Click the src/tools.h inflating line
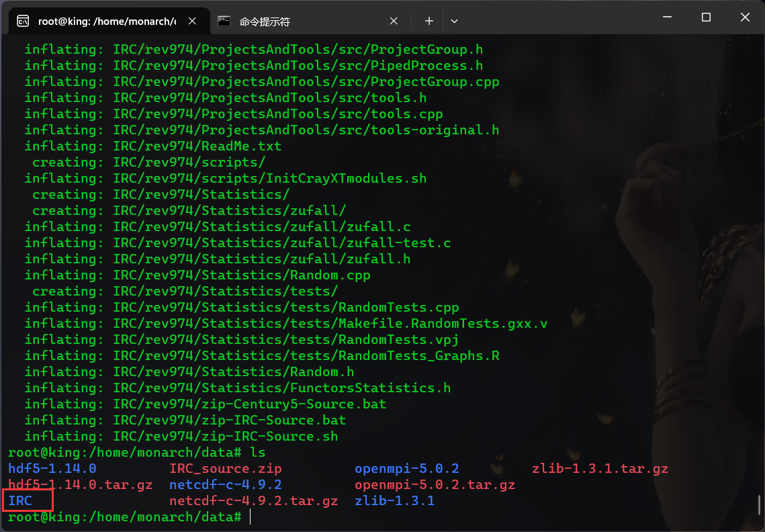 (226, 97)
